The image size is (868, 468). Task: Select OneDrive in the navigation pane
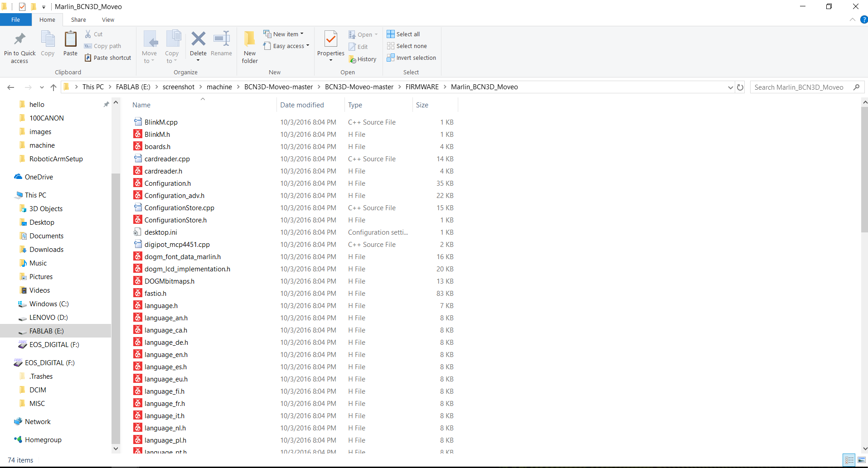click(39, 177)
